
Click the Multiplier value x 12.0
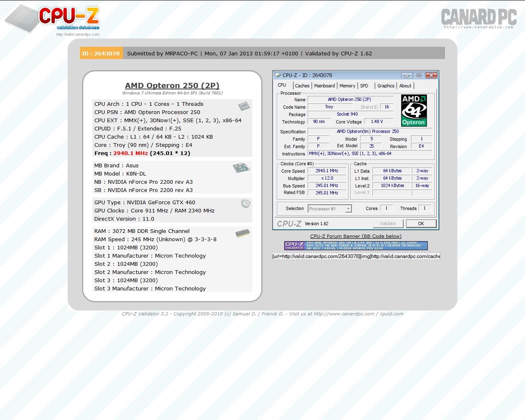[x=327, y=178]
